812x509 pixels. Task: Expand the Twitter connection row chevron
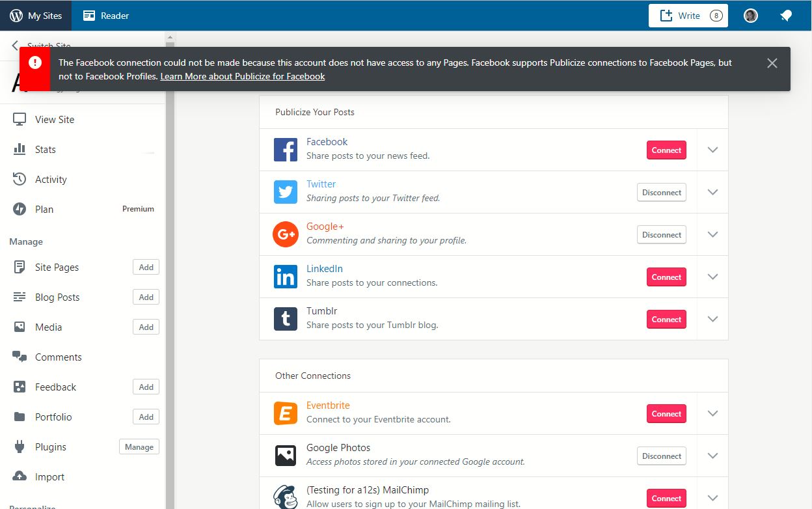712,192
